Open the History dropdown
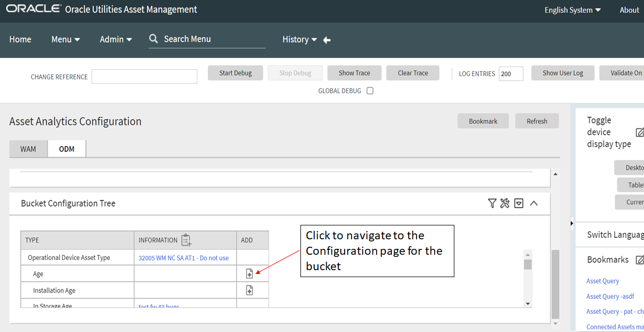The height and width of the screenshot is (332, 644). [x=299, y=39]
